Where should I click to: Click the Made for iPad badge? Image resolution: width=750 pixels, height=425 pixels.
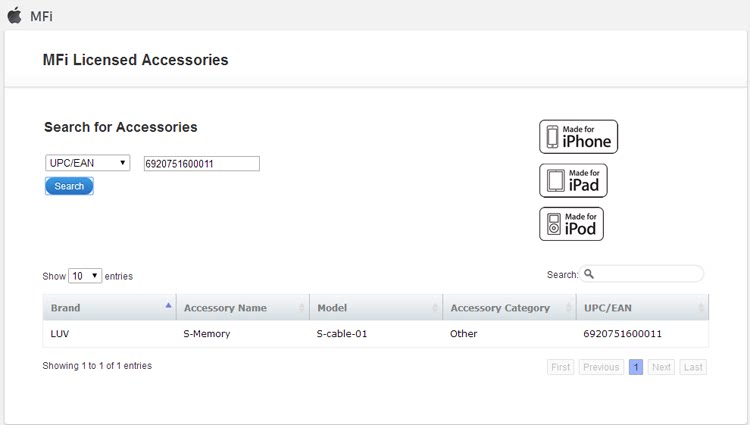573,180
